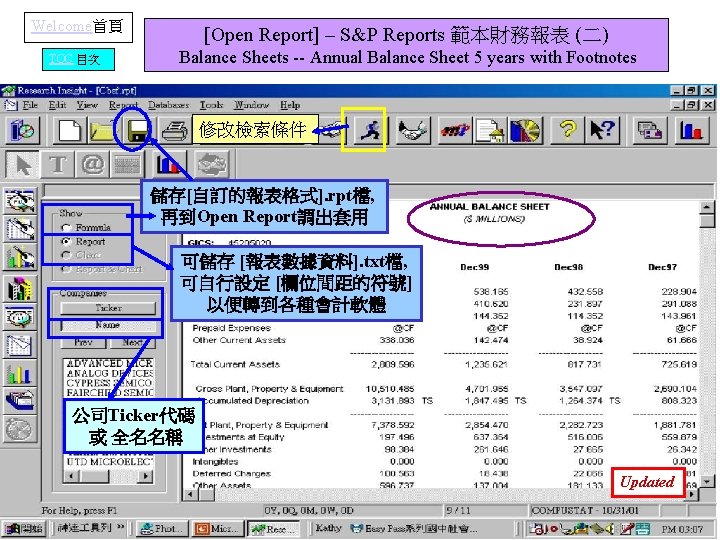Image resolution: width=720 pixels, height=540 pixels.
Task: Select the Text T tool
Action: coord(57,164)
